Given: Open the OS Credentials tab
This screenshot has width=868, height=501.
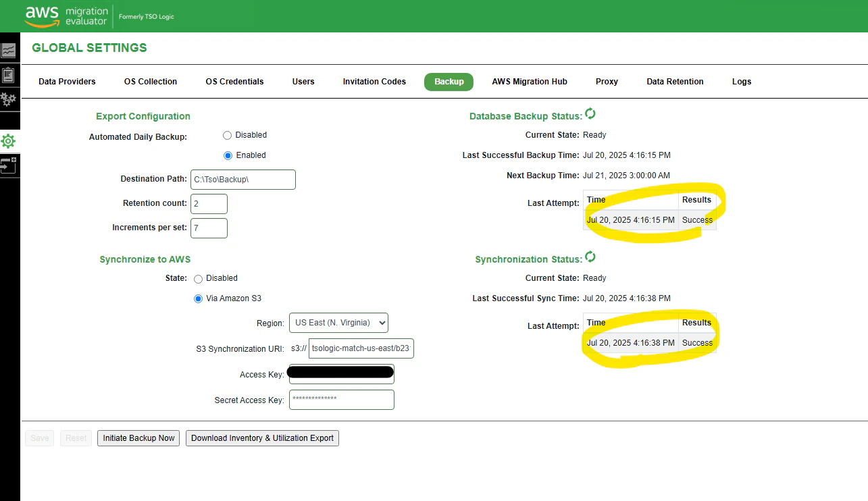Looking at the screenshot, I should pos(234,82).
